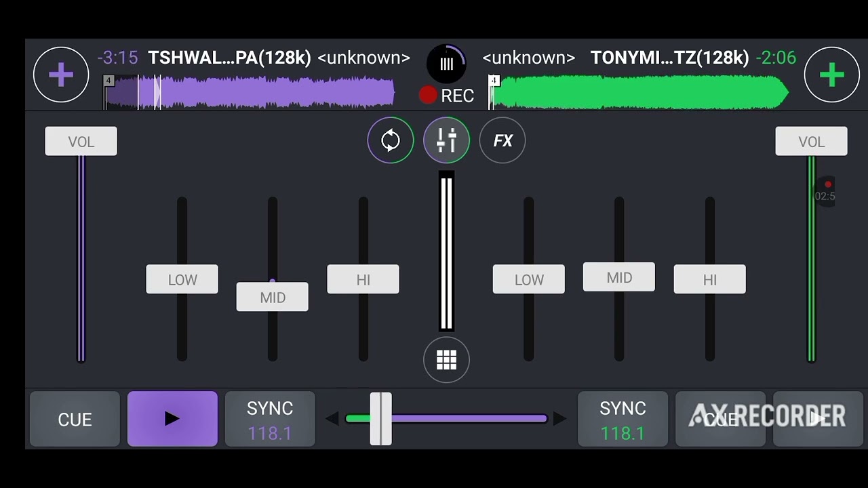Viewport: 868px width, 488px height.
Task: Click the right deck MID EQ knob
Action: click(619, 277)
